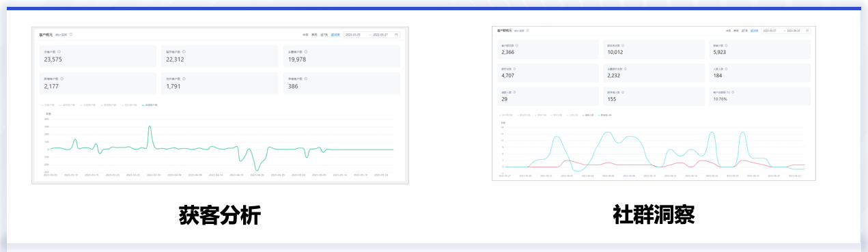Click the end date field in right panel

[x=792, y=31]
